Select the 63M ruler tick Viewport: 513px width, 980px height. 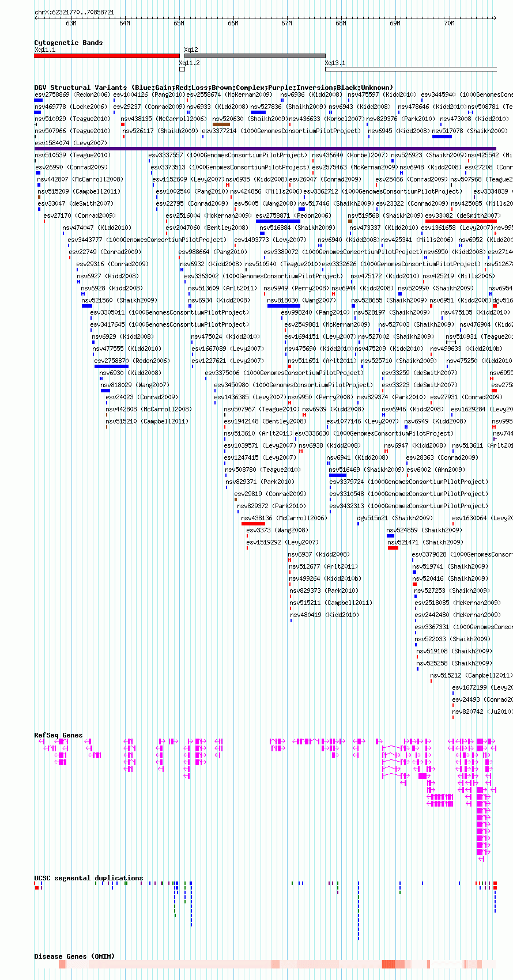[71, 23]
